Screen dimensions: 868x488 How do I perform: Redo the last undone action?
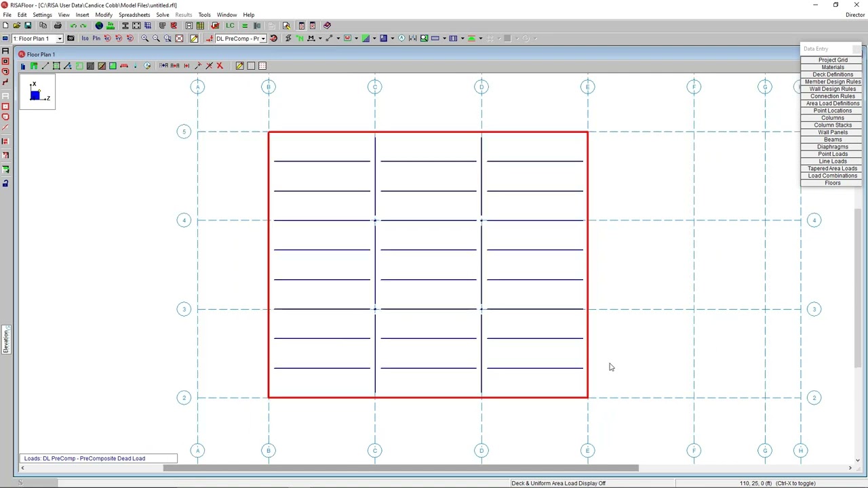(x=83, y=26)
